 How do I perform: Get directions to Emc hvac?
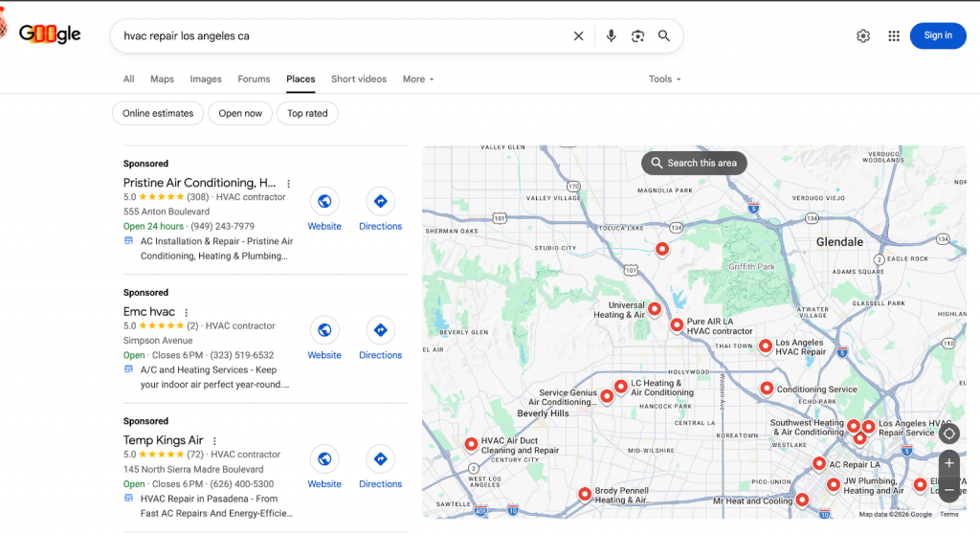point(380,330)
